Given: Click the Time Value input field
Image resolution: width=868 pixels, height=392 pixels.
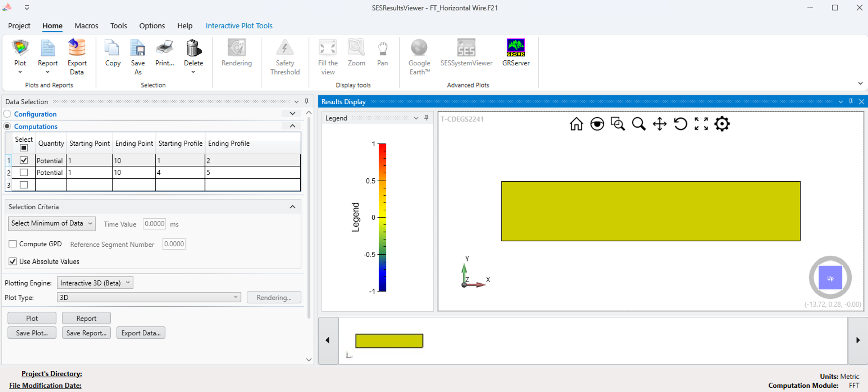Looking at the screenshot, I should point(154,224).
